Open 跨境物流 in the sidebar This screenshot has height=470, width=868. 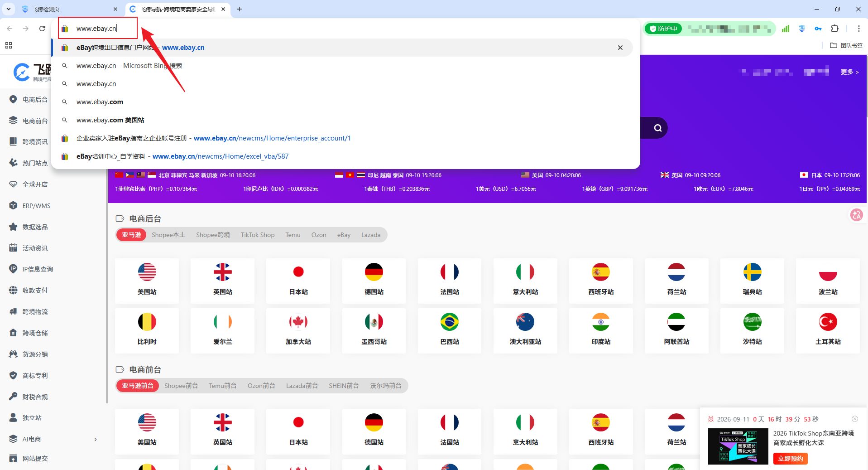coord(35,312)
